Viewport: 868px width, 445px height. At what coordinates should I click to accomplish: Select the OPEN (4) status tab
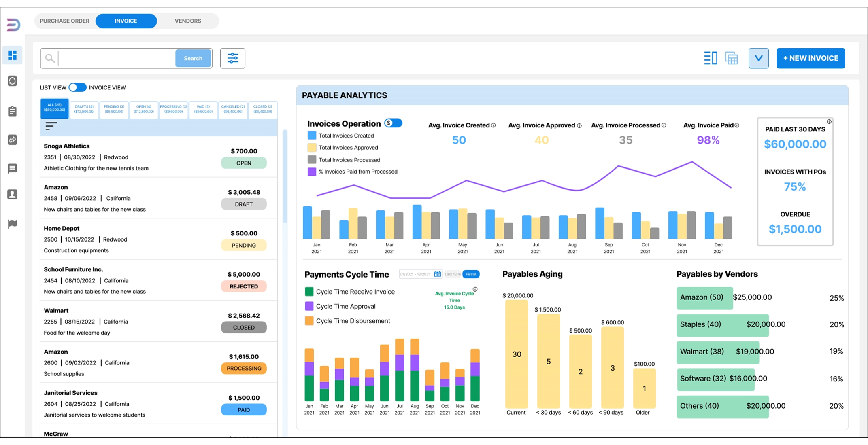pos(144,110)
